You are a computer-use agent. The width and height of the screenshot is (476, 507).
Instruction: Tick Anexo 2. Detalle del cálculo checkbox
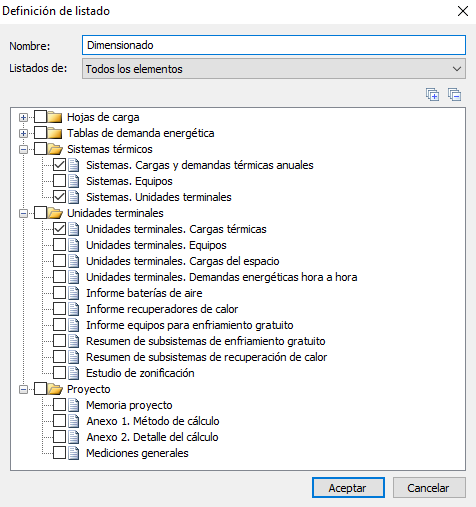point(59,437)
